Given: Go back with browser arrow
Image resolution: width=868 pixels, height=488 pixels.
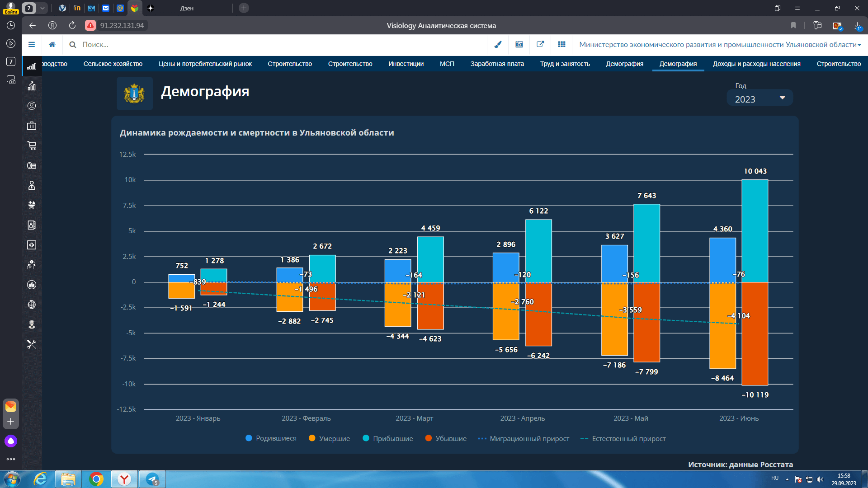Looking at the screenshot, I should (33, 25).
